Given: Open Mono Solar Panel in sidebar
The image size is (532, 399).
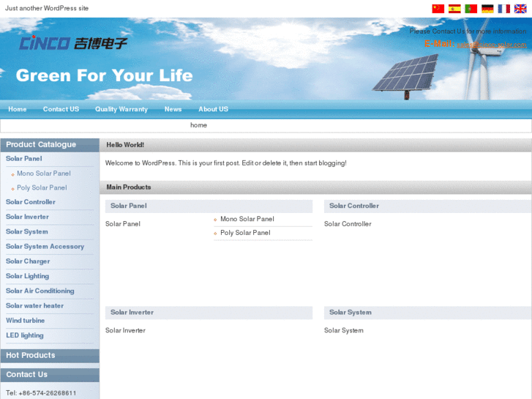Looking at the screenshot, I should click(x=44, y=174).
